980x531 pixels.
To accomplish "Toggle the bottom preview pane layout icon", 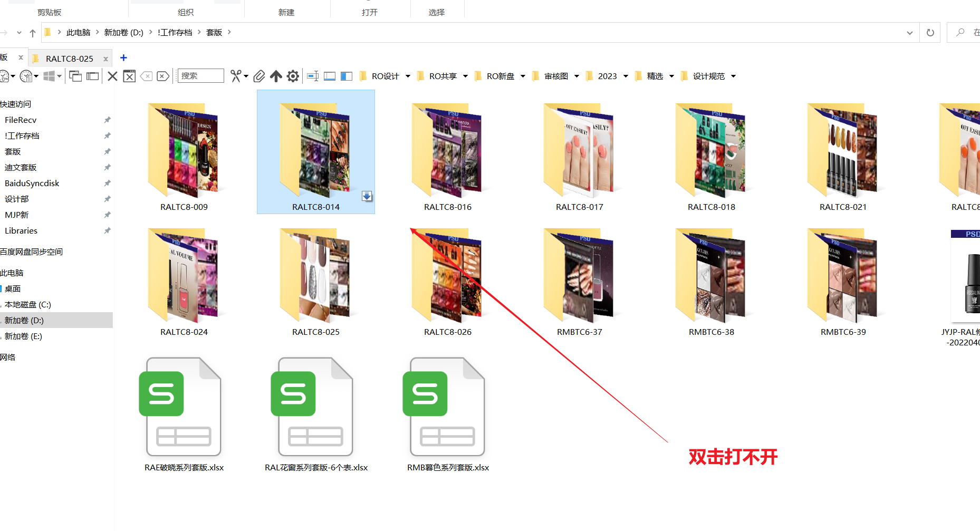I will 330,76.
